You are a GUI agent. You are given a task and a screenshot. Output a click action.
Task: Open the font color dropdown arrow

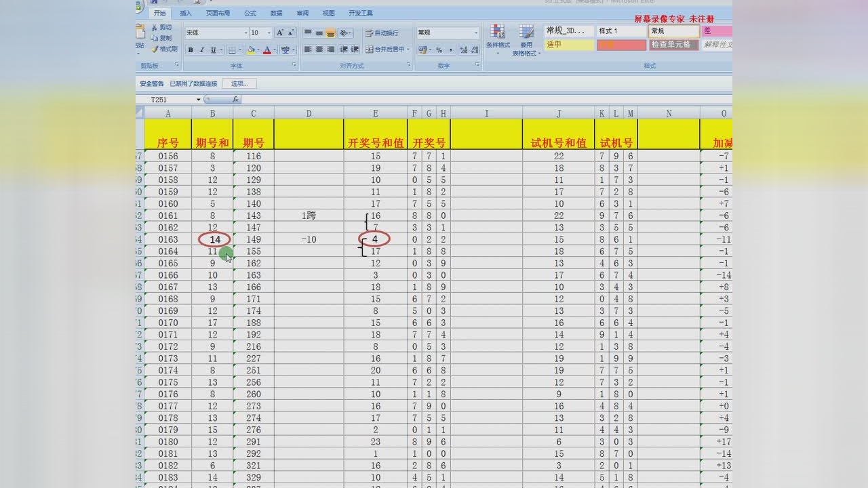coord(275,49)
